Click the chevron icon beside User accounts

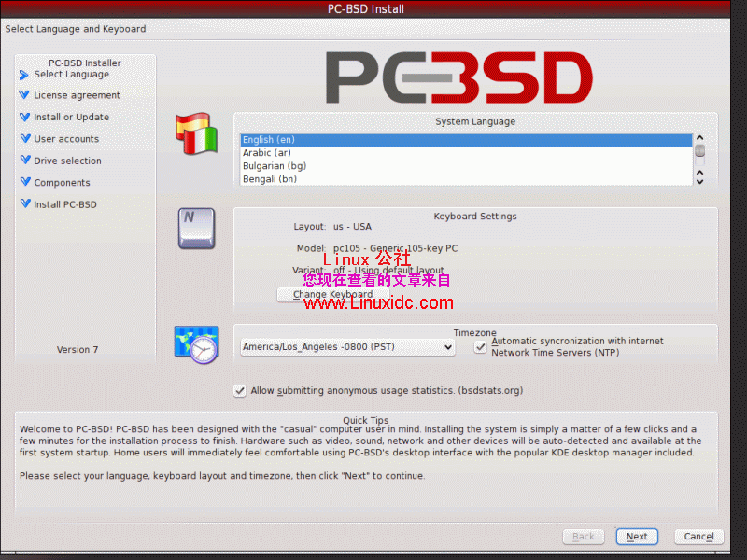pos(23,138)
